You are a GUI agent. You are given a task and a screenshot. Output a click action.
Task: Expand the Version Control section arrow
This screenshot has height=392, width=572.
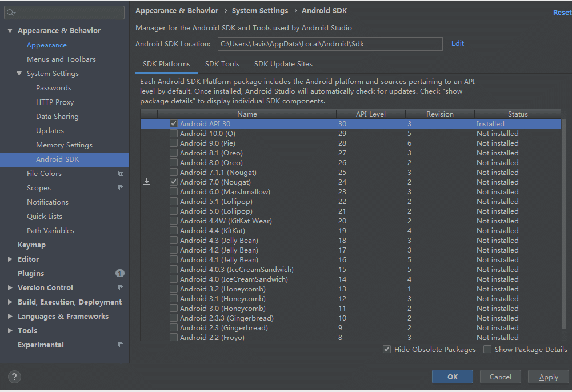coord(10,287)
